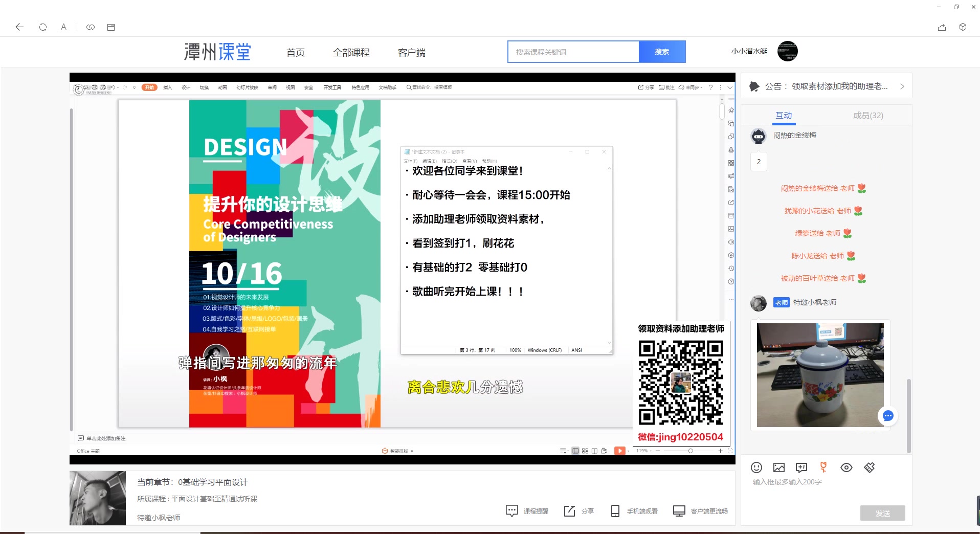This screenshot has height=534, width=980.
Task: Toggle the eye icon to hide chat messages
Action: (847, 467)
